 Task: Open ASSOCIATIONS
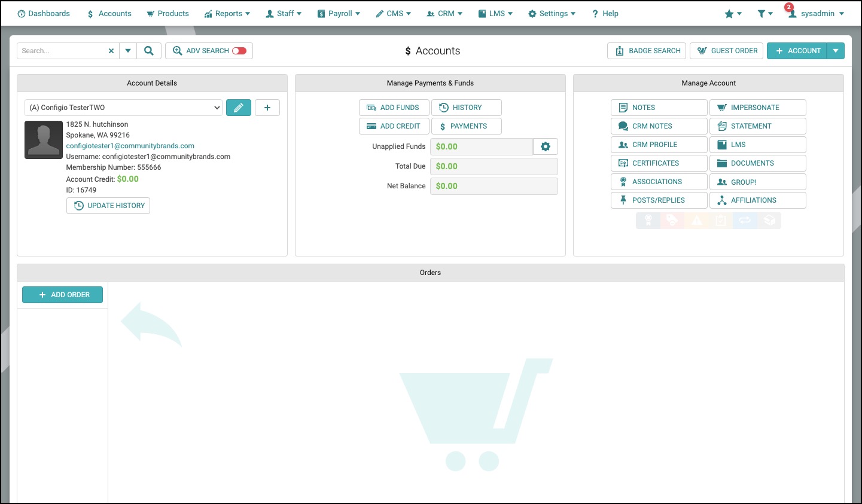coord(659,182)
